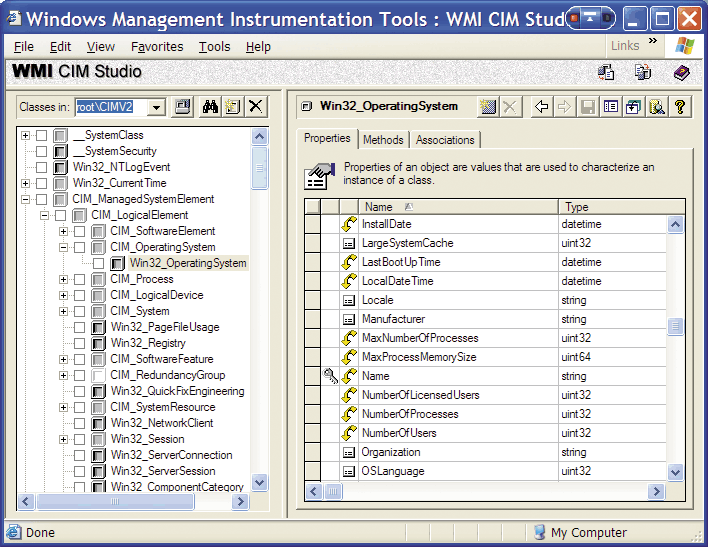Open the root\CIMV2 namespace dropdown
This screenshot has width=708, height=547.
click(156, 108)
